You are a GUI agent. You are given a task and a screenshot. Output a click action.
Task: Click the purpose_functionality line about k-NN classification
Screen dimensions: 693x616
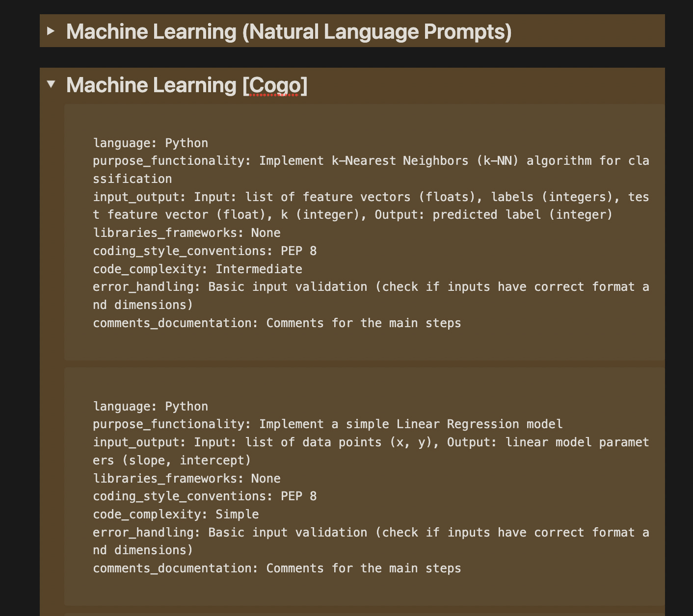pos(344,160)
